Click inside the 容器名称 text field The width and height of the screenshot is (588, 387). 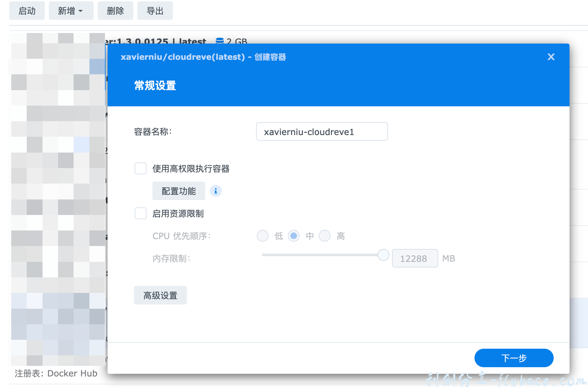click(322, 131)
